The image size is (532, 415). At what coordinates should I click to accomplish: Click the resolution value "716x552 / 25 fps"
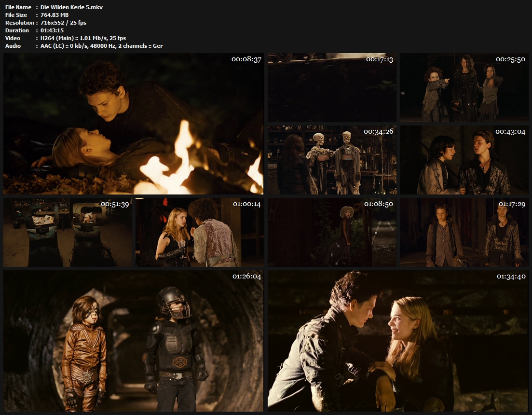point(64,23)
